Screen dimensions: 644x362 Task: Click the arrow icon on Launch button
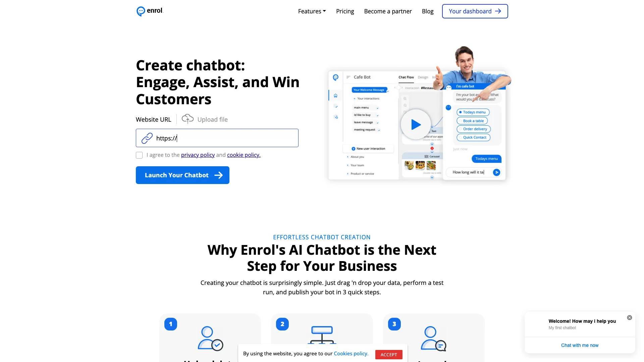click(218, 175)
